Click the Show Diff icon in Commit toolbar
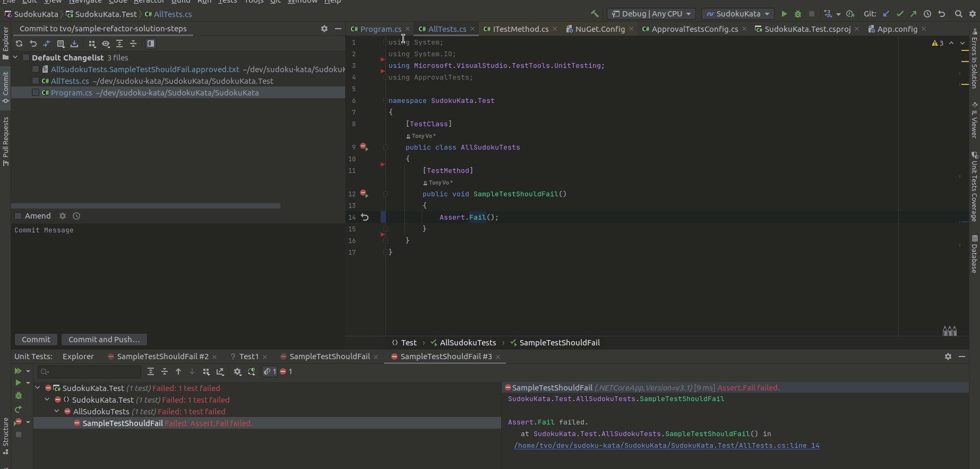The height and width of the screenshot is (469, 980). coord(47,44)
